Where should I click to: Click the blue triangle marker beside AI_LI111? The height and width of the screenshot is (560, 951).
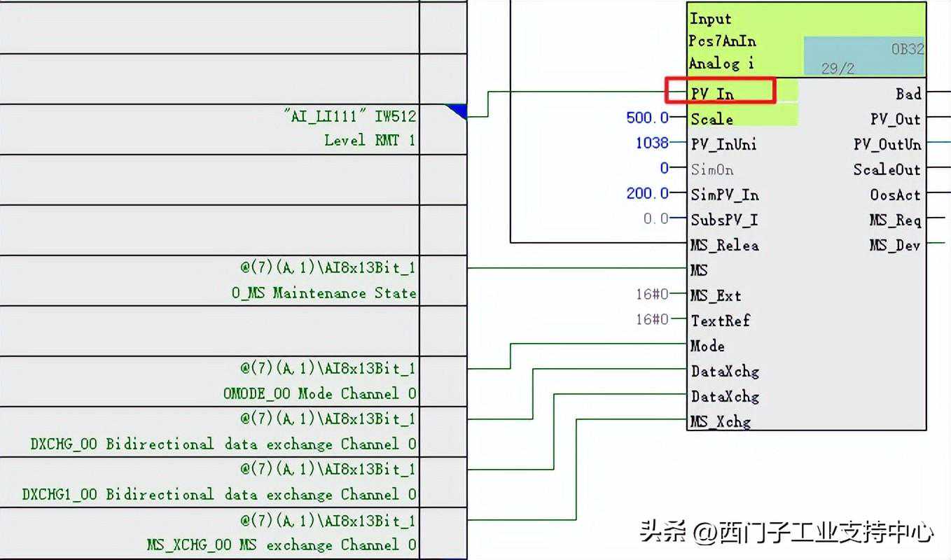point(457,111)
